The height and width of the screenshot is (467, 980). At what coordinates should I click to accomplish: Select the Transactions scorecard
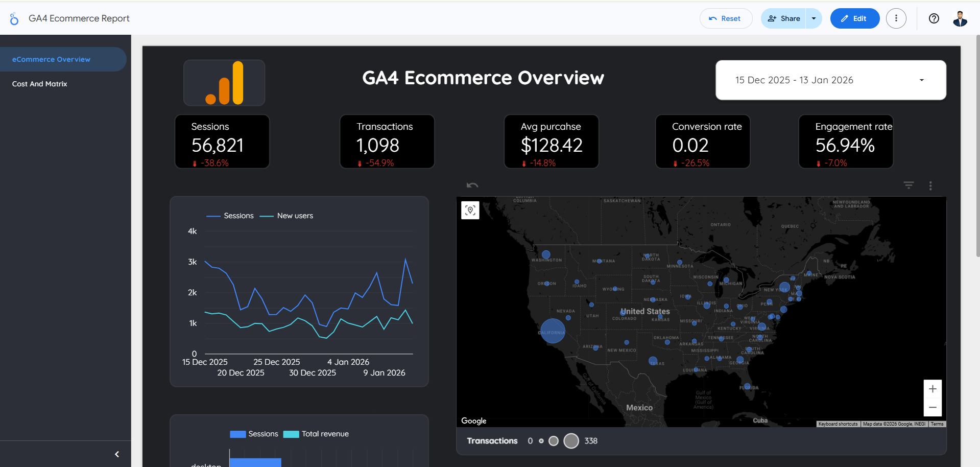pos(387,142)
